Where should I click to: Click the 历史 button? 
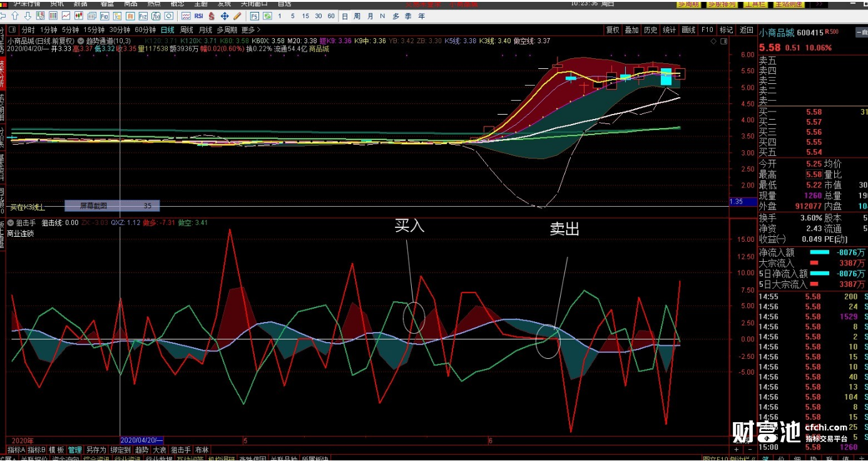point(651,29)
